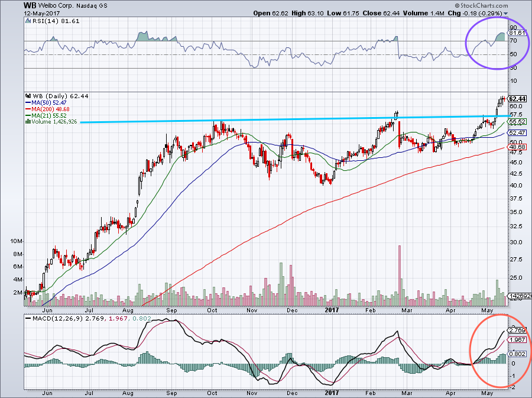532x398 pixels.
Task: Click the RSI(14) indicator legend icon
Action: [28, 21]
